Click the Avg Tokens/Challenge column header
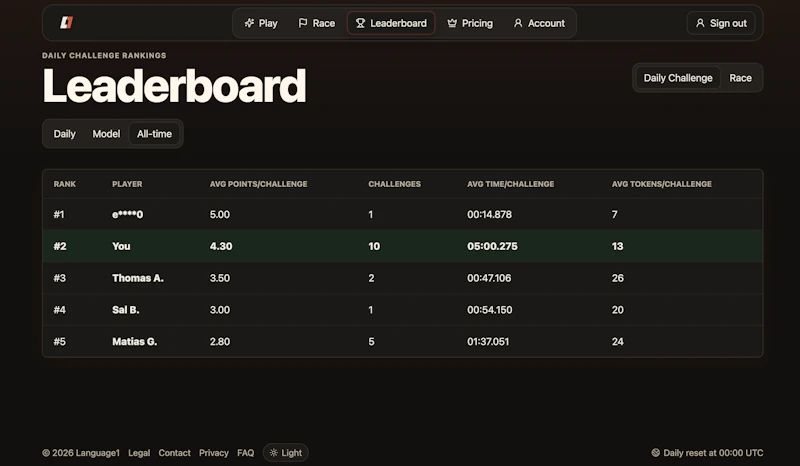Viewport: 800px width, 466px height. pos(662,184)
